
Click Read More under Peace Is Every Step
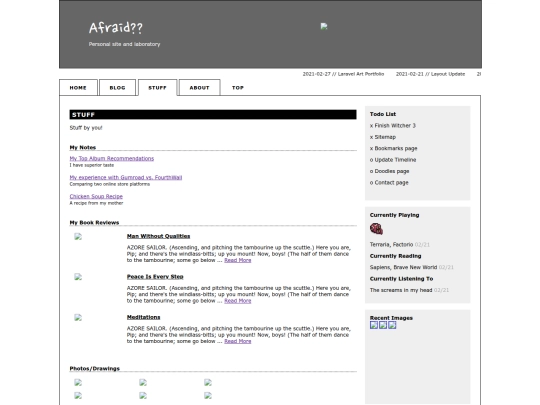[238, 301]
